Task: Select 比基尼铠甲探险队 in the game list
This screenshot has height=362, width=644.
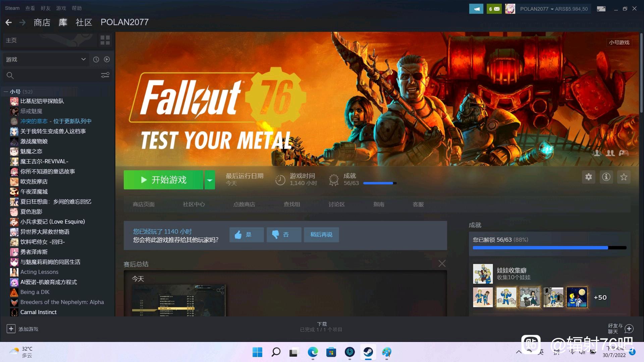Action: (42, 101)
